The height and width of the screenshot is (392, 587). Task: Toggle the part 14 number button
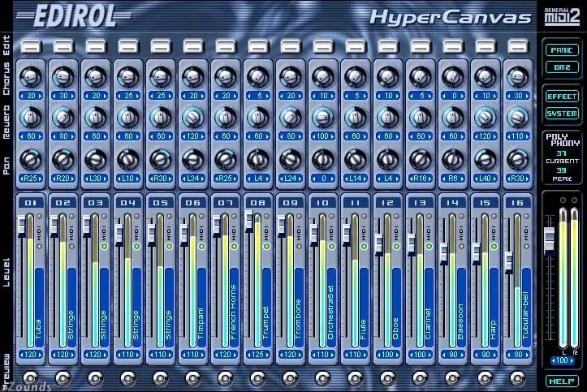coord(453,203)
